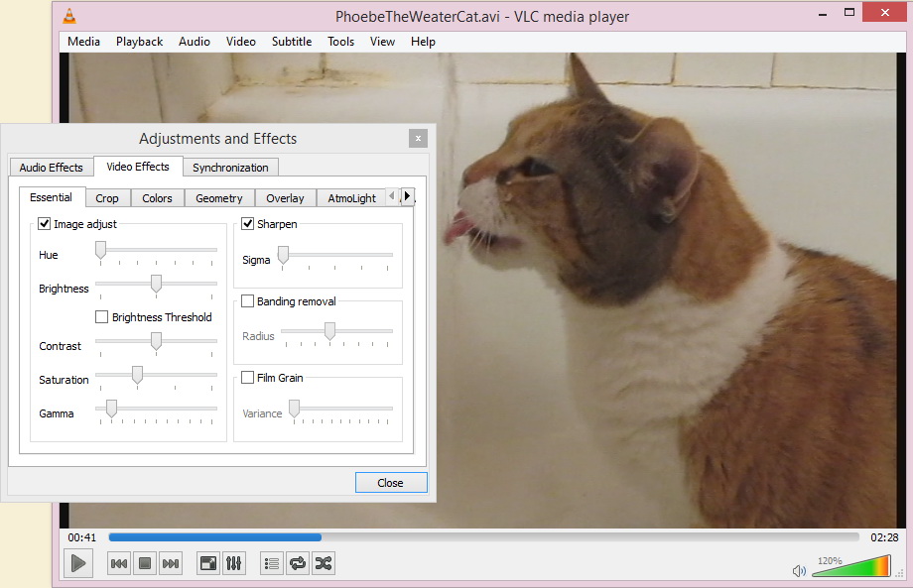Close the Adjustments and Effects dialog with X
Screen dimensions: 913x588
[418, 139]
